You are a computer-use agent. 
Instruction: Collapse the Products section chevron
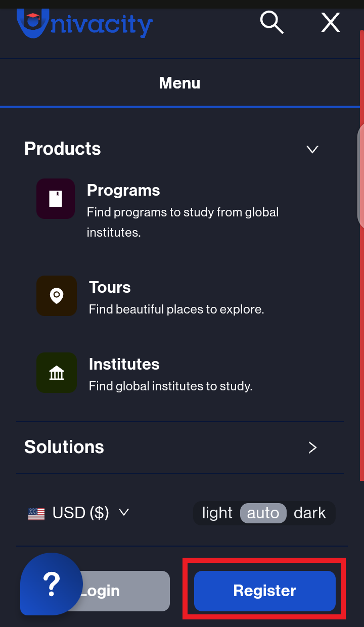(x=312, y=149)
